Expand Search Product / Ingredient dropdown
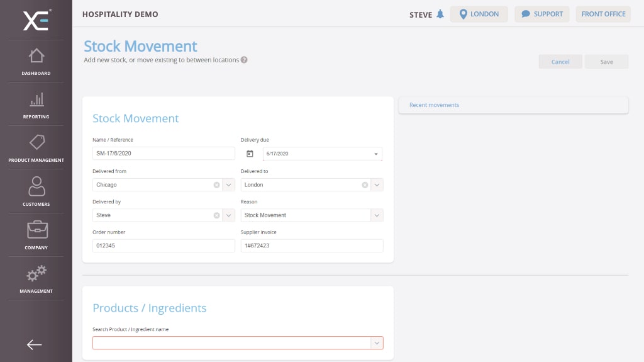644x362 pixels. [x=377, y=343]
